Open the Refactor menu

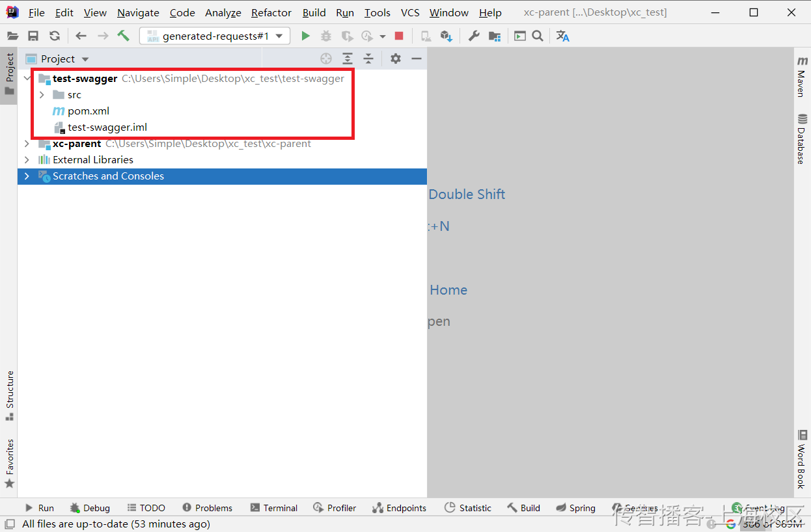coord(271,12)
